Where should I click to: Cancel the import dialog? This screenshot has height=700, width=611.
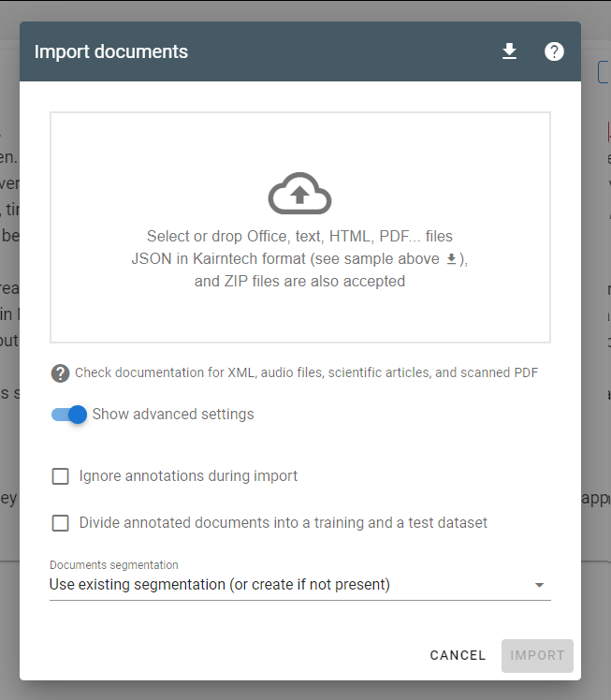458,655
